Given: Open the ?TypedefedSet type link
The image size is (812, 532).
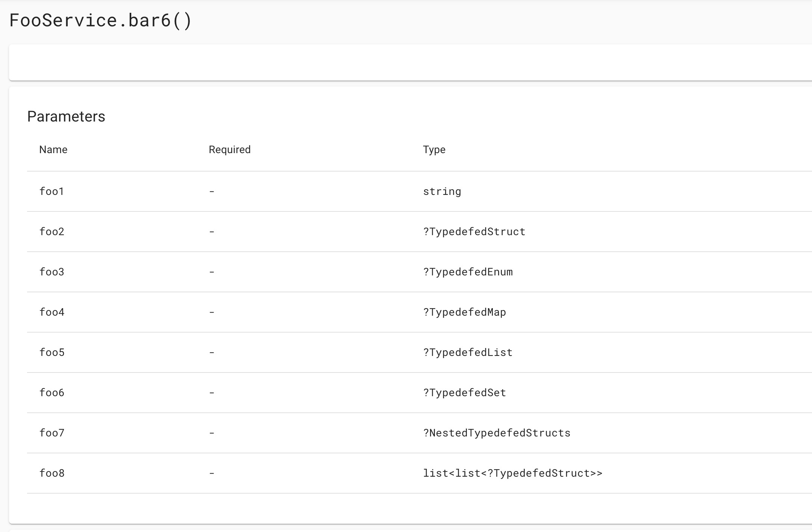Looking at the screenshot, I should tap(465, 393).
